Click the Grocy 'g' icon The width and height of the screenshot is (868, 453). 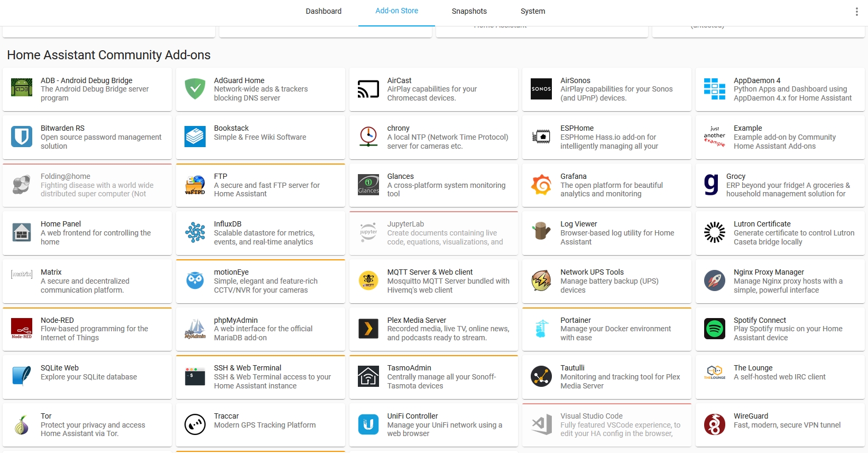(x=711, y=185)
